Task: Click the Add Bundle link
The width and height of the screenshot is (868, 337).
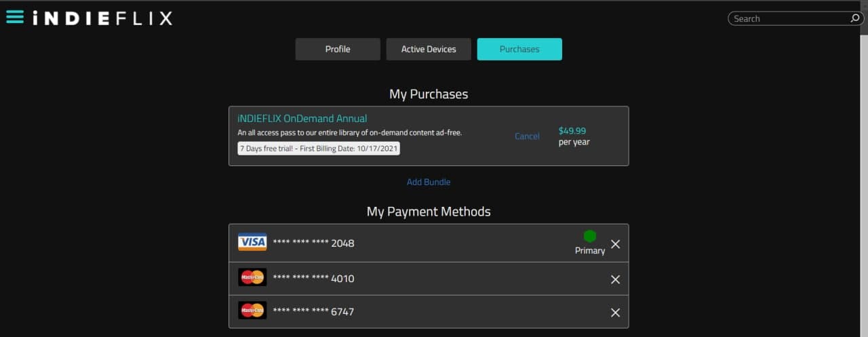Action: [x=429, y=182]
